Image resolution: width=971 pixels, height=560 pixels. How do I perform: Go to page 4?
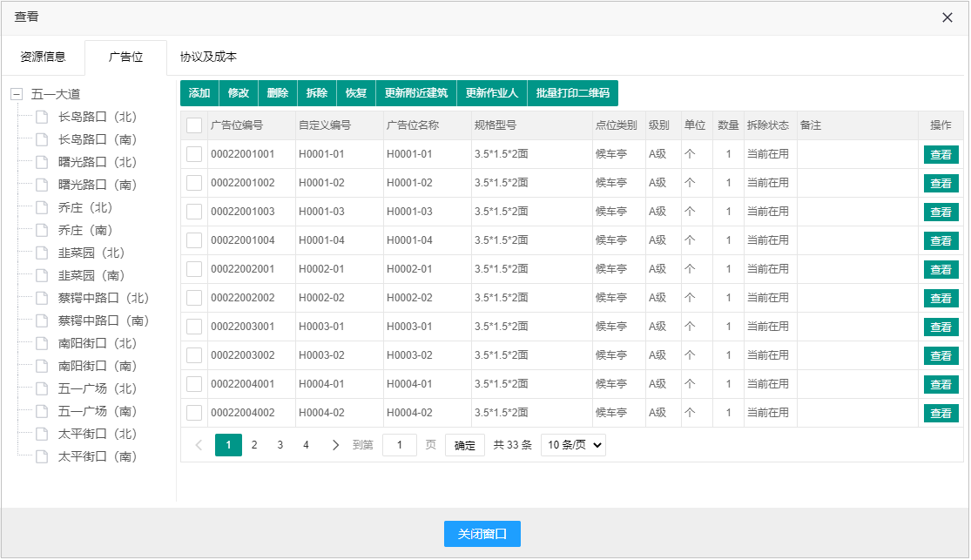pyautogui.click(x=306, y=445)
